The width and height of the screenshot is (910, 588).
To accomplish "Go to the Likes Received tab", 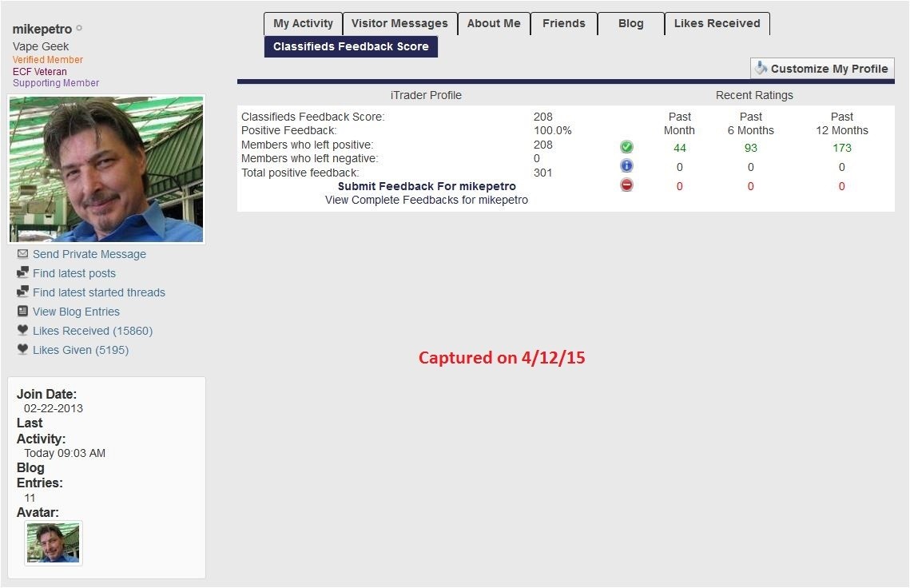I will pyautogui.click(x=717, y=24).
